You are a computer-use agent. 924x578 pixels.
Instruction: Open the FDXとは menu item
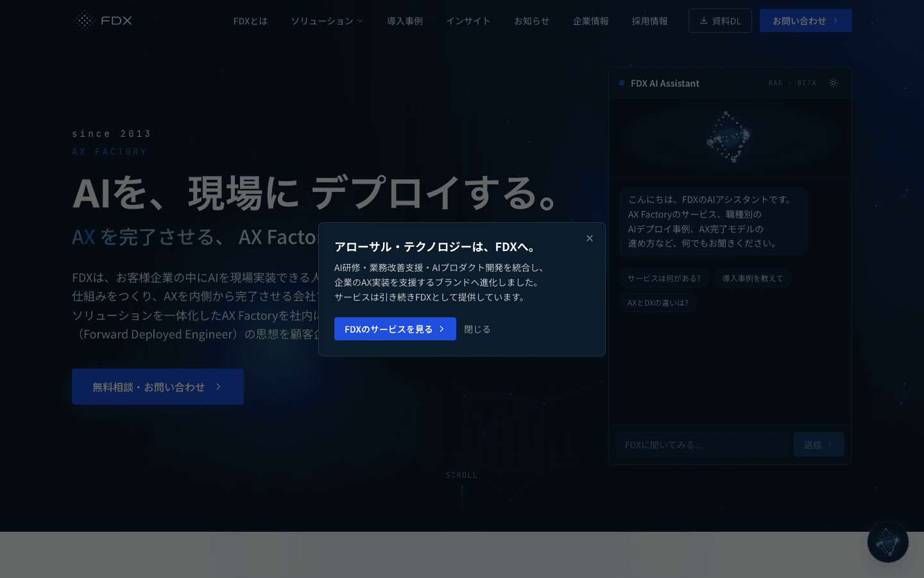pos(250,21)
